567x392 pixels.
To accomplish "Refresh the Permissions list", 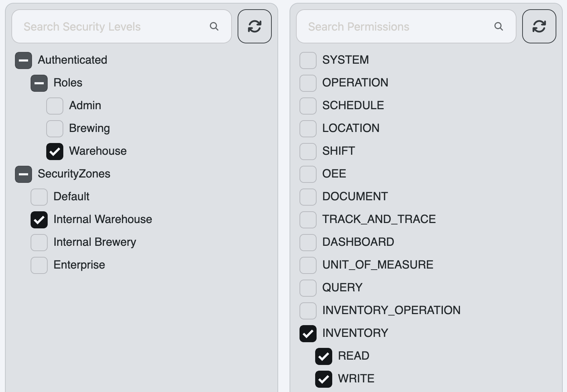I will tap(539, 26).
